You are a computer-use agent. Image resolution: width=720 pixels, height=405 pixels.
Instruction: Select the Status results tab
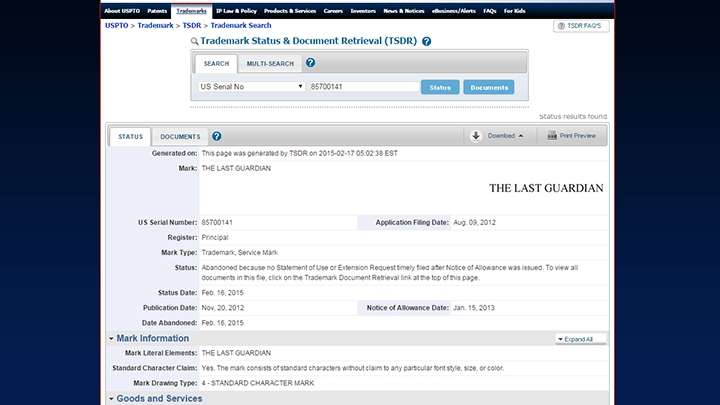[x=130, y=137]
